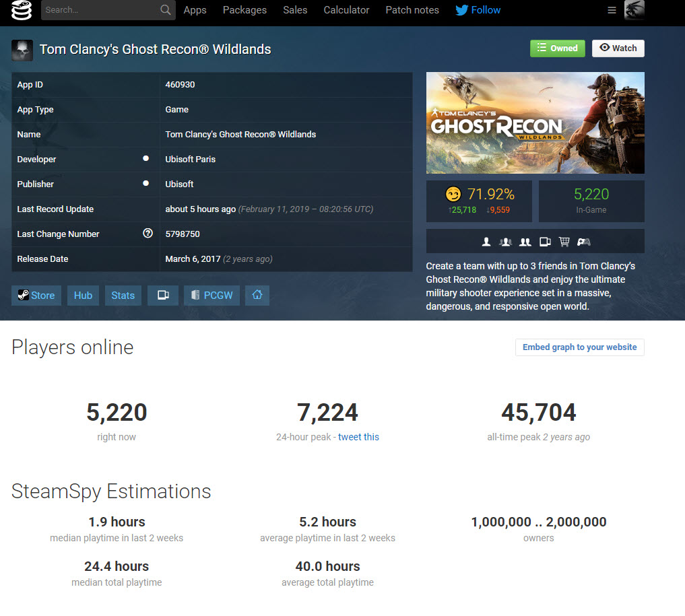The image size is (685, 616).
Task: Click Embed graph to your website
Action: (x=579, y=347)
